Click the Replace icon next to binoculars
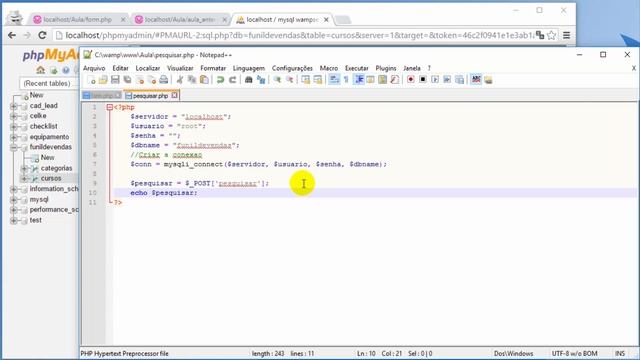Viewport: 640px width, 360px height. (261, 80)
